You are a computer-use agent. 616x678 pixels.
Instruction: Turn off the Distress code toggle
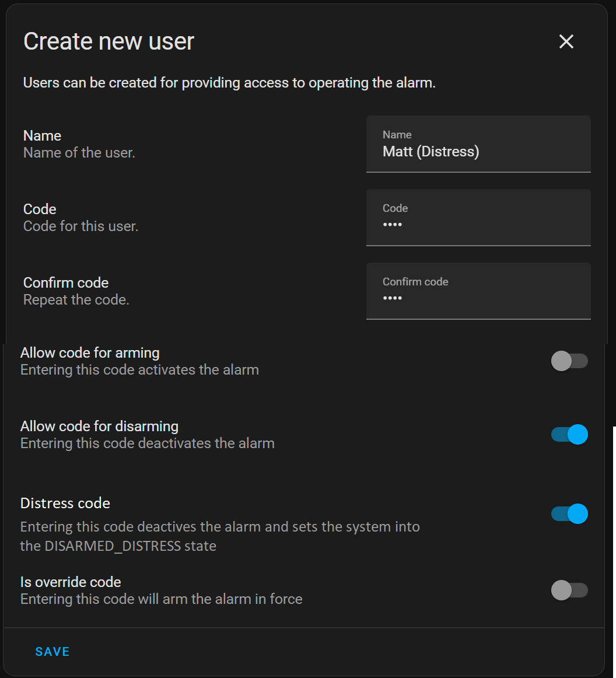[x=569, y=513]
